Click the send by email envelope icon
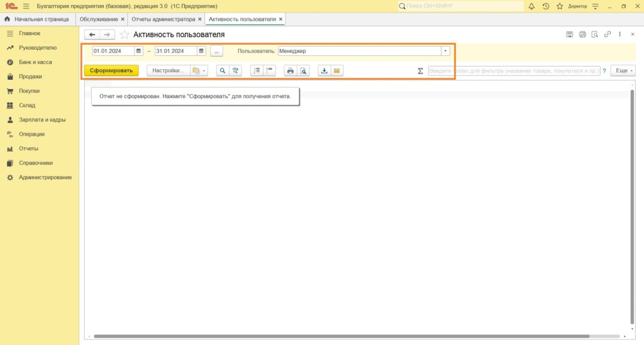The height and width of the screenshot is (345, 644). (x=337, y=71)
